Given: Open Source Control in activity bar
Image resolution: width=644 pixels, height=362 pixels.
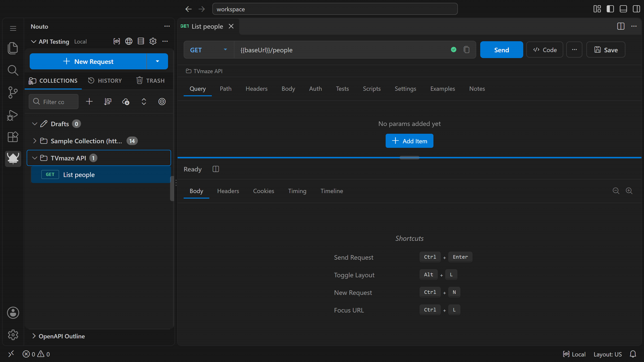Looking at the screenshot, I should pyautogui.click(x=13, y=92).
